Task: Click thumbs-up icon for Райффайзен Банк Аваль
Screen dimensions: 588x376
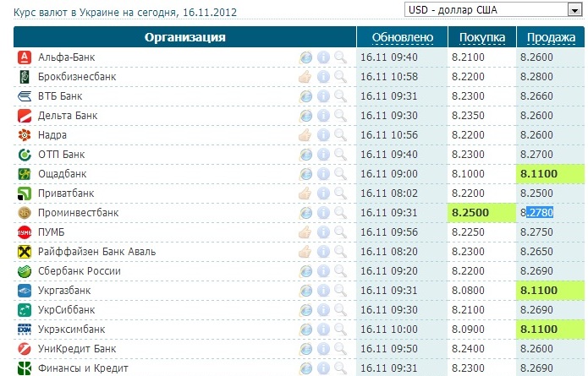Action: click(305, 252)
